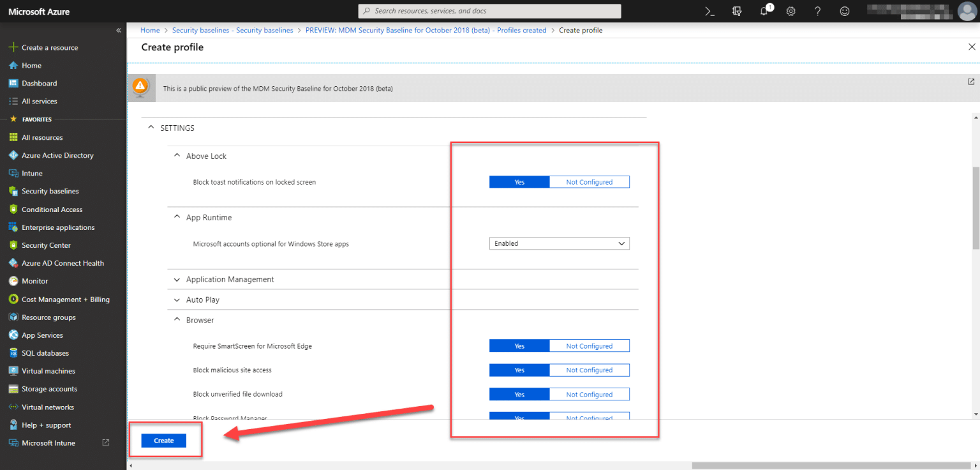The width and height of the screenshot is (980, 470).
Task: Open the preview notice in new window icon
Action: [x=970, y=82]
